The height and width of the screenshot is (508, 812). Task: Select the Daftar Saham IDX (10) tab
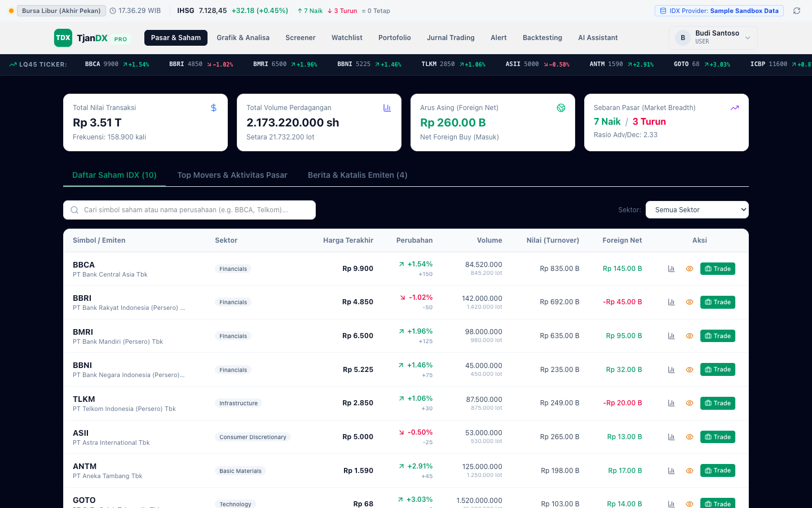(114, 175)
